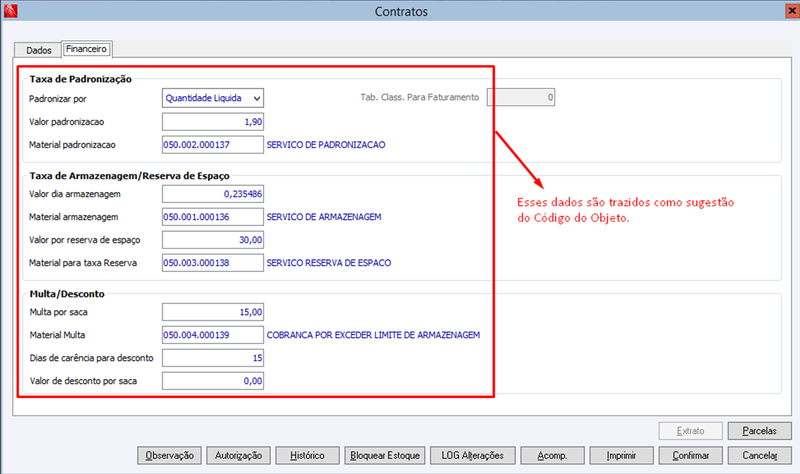Click the Multa/Desconto group title
Screen dimensions: 800x474
tap(67, 294)
